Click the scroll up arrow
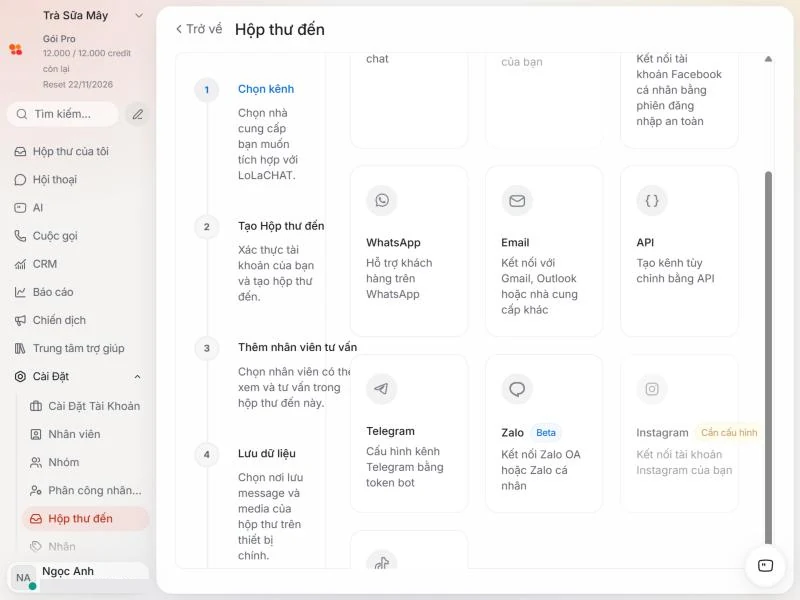The height and width of the screenshot is (600, 800). tap(768, 59)
